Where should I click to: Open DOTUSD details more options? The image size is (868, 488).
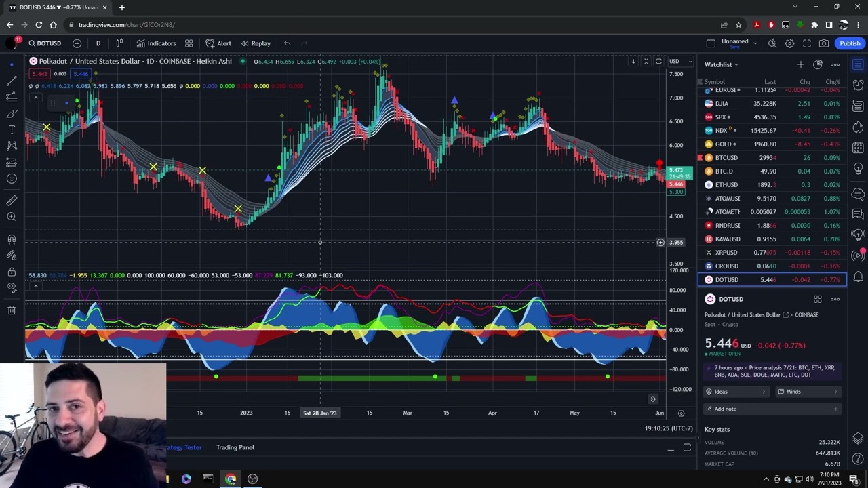coord(835,299)
